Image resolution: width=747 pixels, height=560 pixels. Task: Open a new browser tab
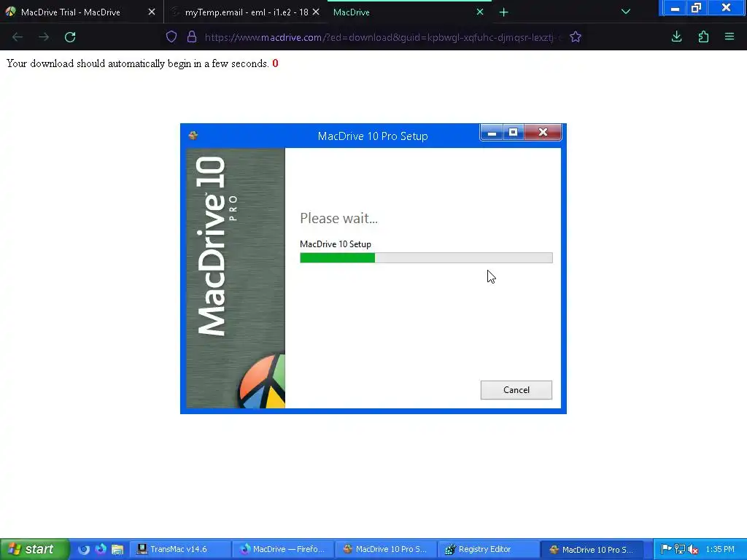click(x=503, y=12)
